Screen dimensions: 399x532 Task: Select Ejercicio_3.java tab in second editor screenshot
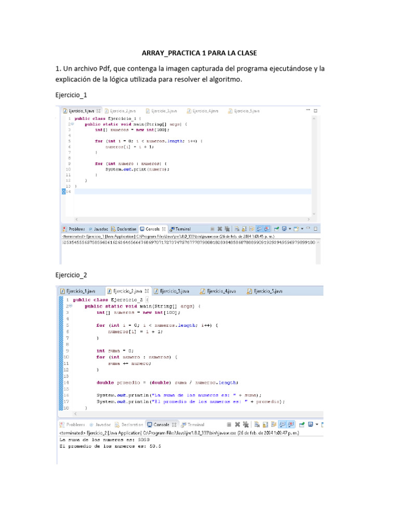coord(171,291)
